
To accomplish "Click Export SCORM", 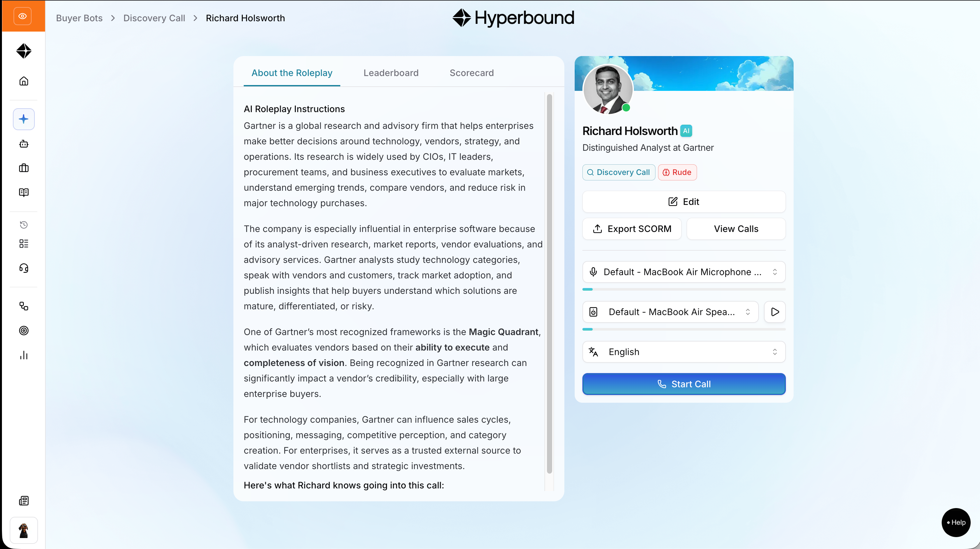I will coord(632,229).
